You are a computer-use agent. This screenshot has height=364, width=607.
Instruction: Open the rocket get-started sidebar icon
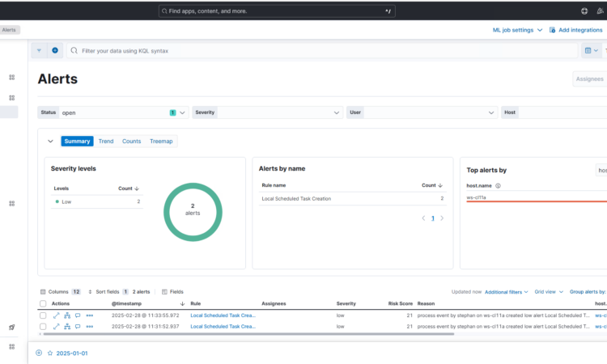[11, 328]
